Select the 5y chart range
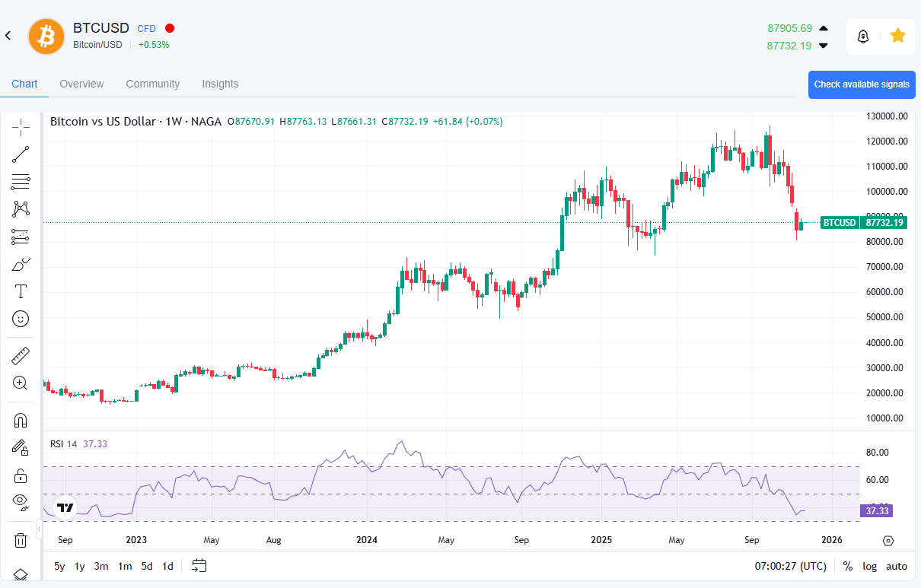This screenshot has width=921, height=588. coord(59,566)
